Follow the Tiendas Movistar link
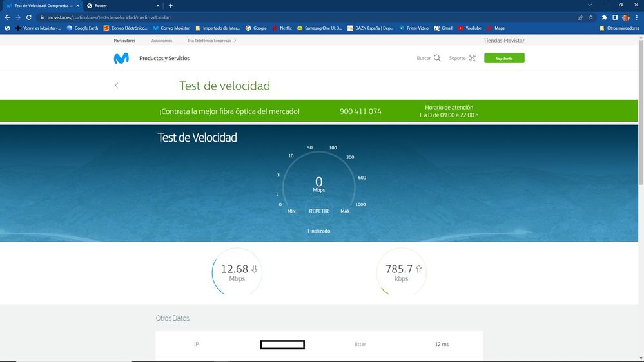This screenshot has width=644, height=362. pos(503,41)
